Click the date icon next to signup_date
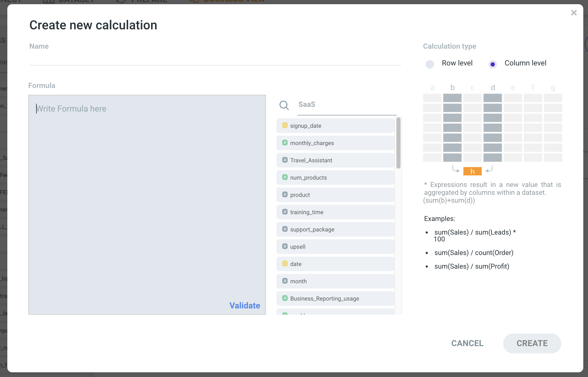Viewport: 588px width, 377px height. [285, 125]
